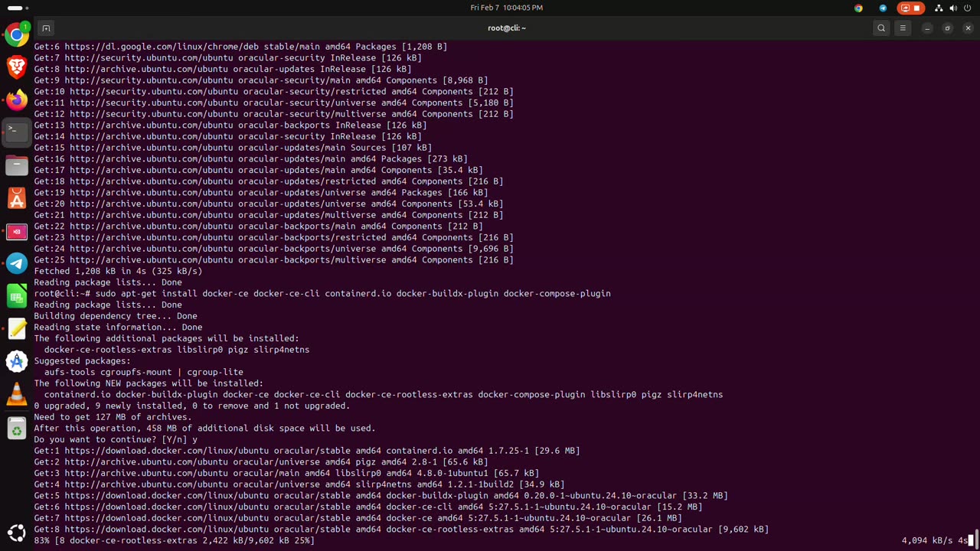Click the 'Get:7' docker-ce 26.1 MB line

pyautogui.click(x=358, y=518)
